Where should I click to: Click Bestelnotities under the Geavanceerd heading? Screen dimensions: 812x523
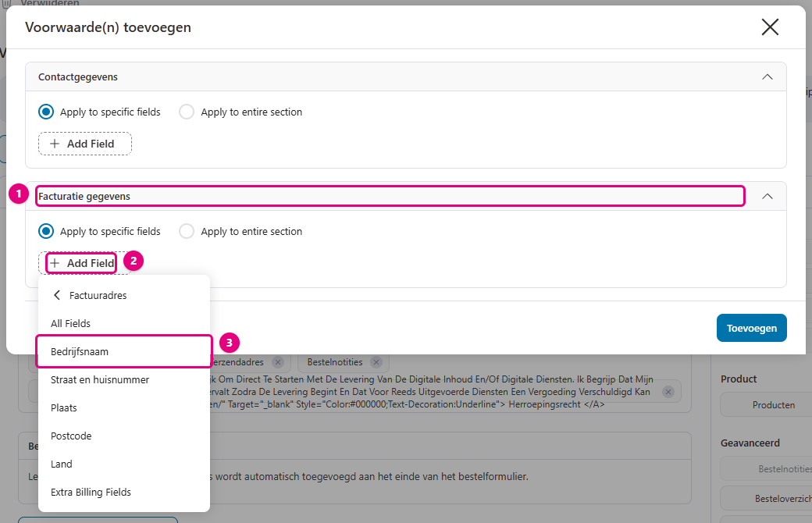click(x=767, y=468)
